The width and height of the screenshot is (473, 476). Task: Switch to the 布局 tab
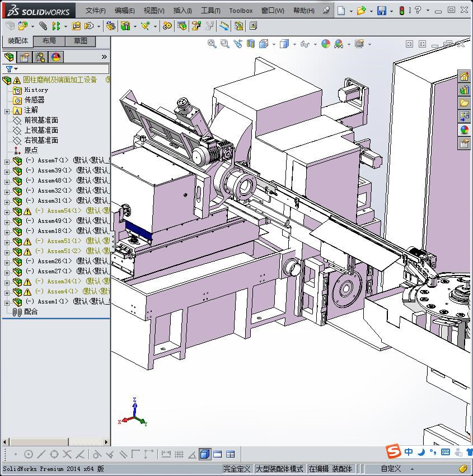click(49, 41)
